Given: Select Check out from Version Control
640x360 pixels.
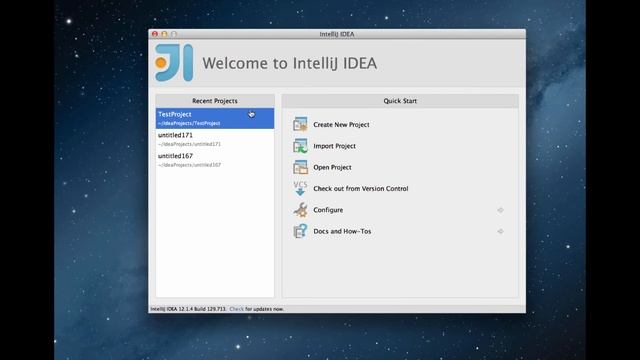Looking at the screenshot, I should (361, 189).
